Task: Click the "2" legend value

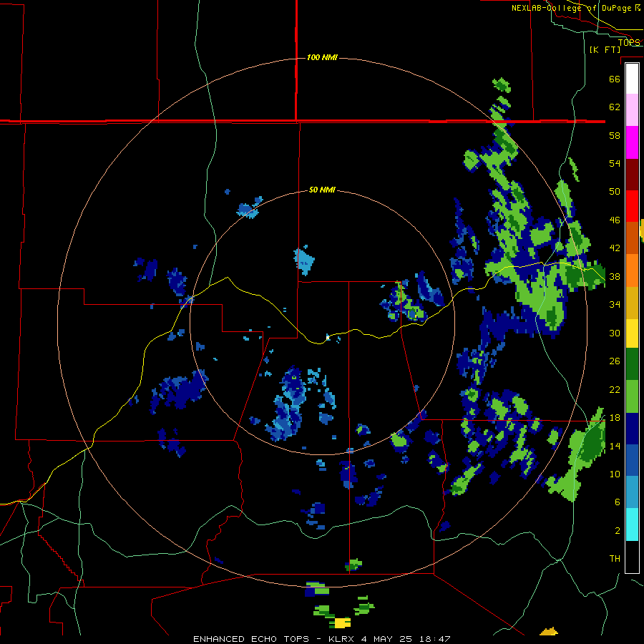Action: coord(618,530)
